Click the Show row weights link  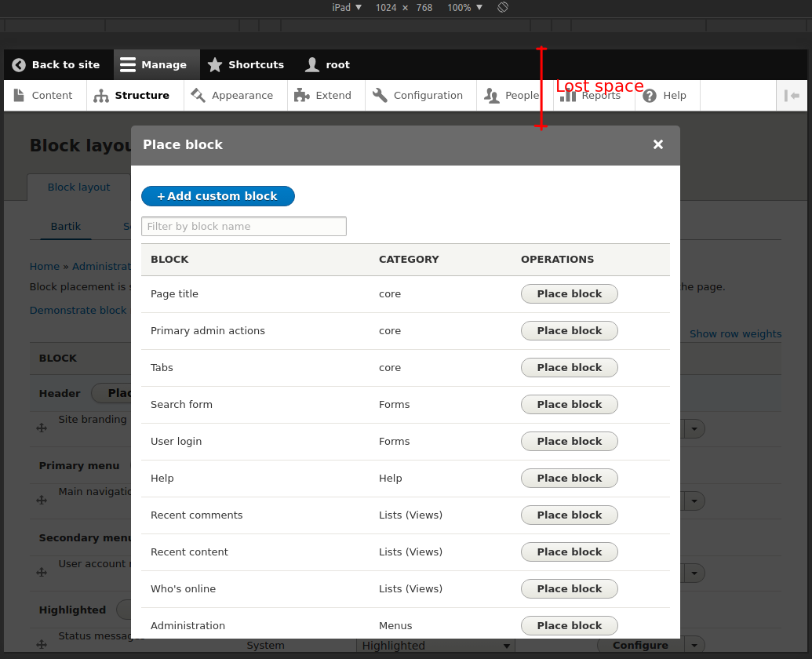point(735,334)
